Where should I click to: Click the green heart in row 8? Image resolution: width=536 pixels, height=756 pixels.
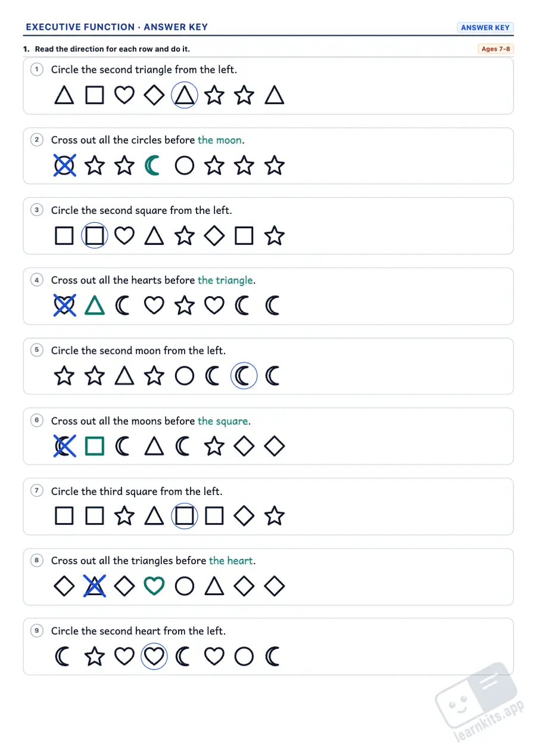click(154, 586)
